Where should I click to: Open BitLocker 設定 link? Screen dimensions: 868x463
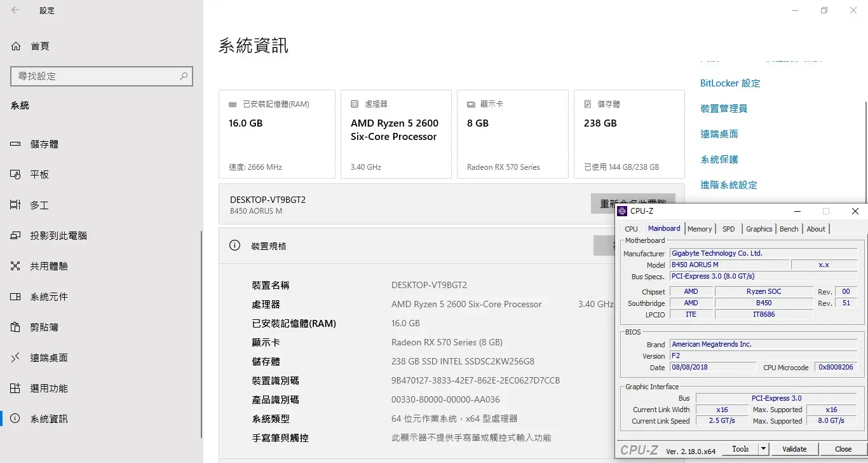point(730,83)
